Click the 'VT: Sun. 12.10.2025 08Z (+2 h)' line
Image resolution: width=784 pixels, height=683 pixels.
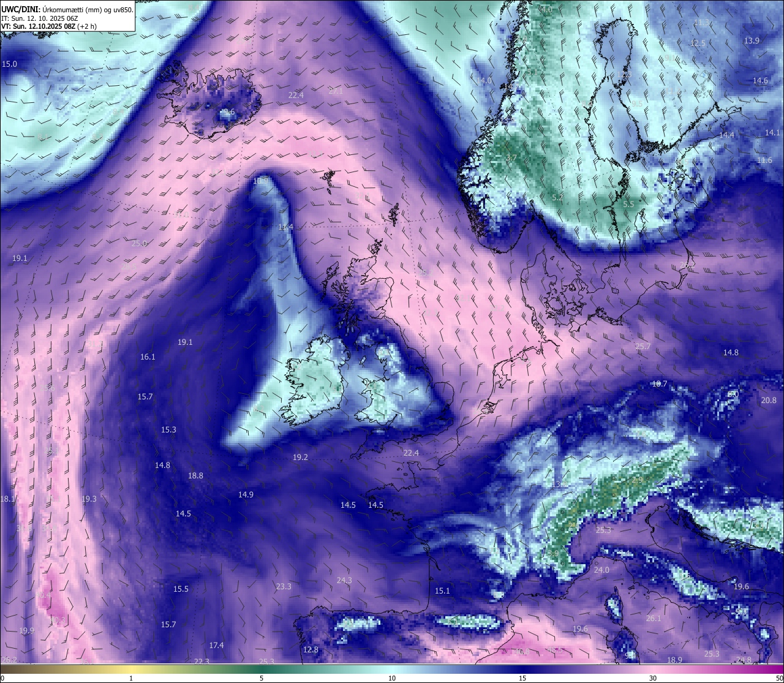49,26
